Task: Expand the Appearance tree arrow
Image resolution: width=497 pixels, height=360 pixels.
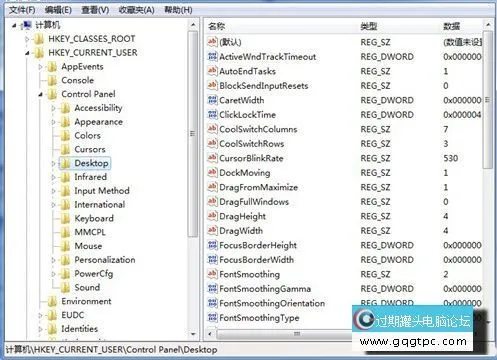Action: point(53,122)
